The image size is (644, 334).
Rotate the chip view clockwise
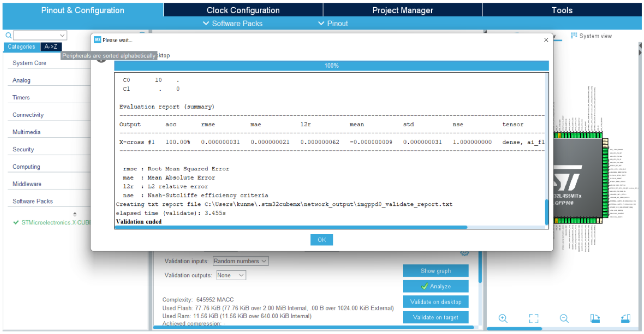coord(595,318)
